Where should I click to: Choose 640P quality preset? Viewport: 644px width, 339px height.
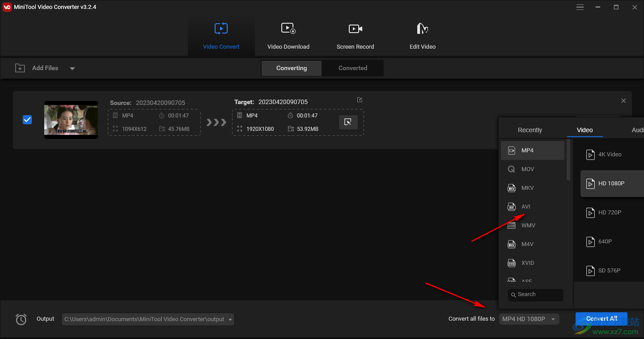pyautogui.click(x=612, y=242)
